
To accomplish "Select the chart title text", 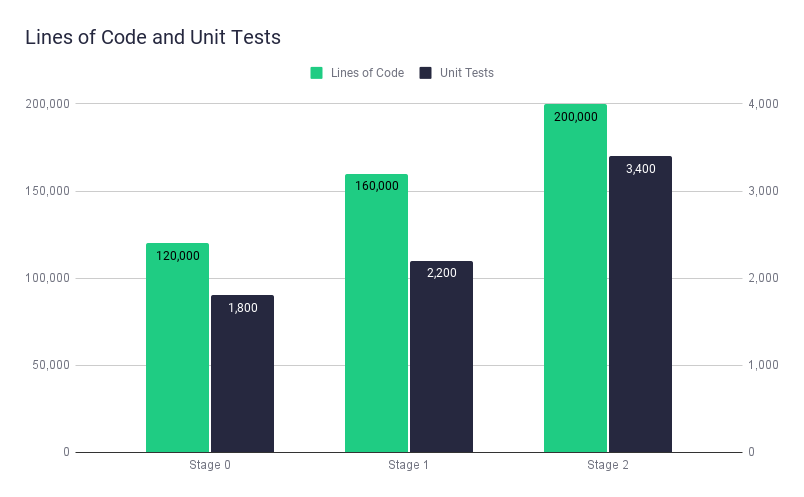I will click(x=153, y=38).
